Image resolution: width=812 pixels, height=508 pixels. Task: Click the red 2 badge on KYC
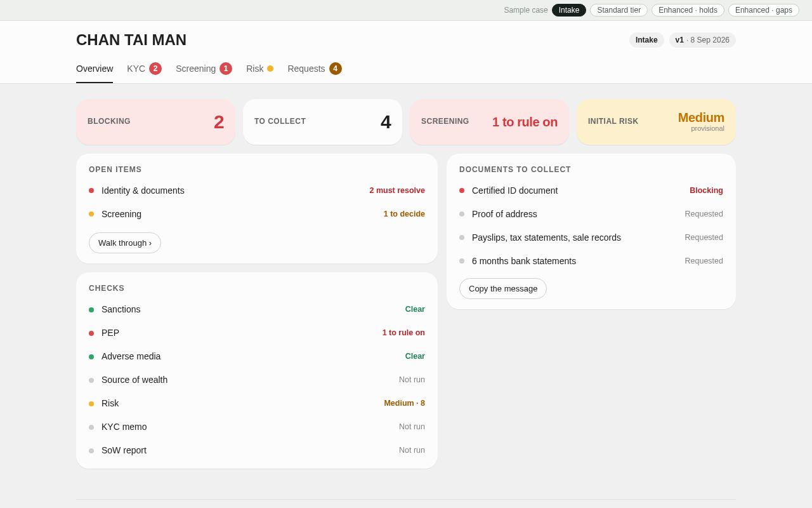(155, 69)
